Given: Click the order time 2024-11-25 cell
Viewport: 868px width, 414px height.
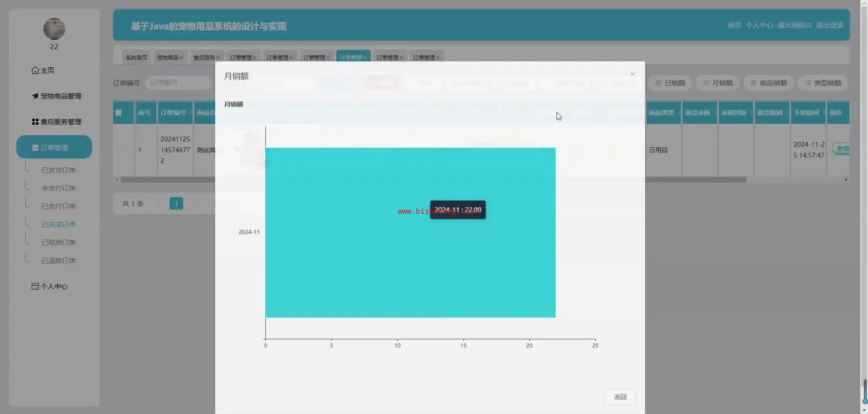Looking at the screenshot, I should [809, 150].
